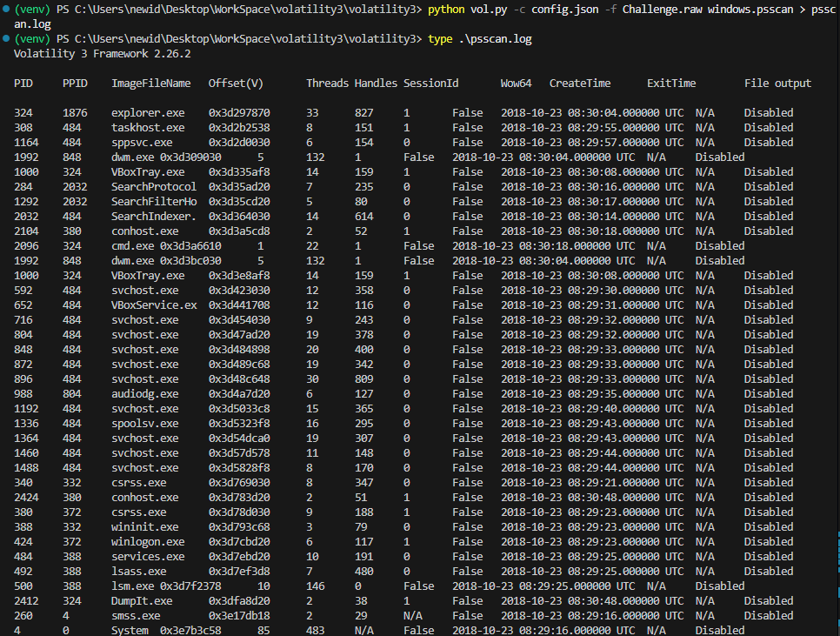Screen dimensions: 840x636
Task: Click the offset '0x3dfa8d20' of DumpIt.exe
Action: pos(239,601)
